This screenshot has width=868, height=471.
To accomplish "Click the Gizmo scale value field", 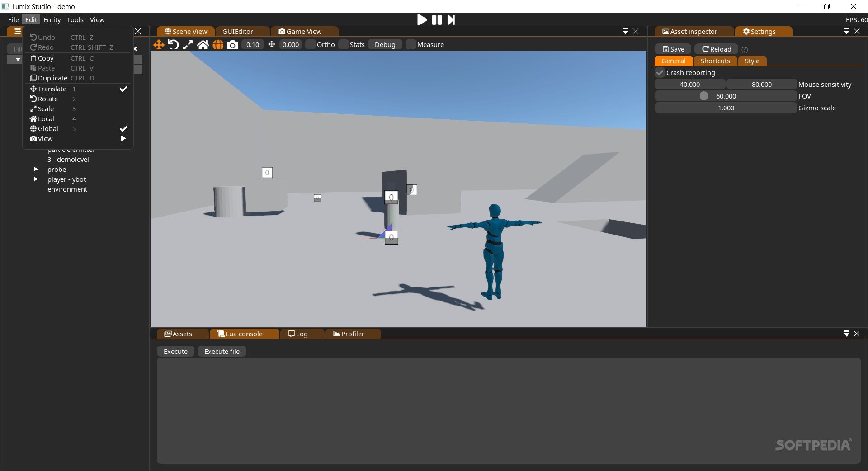I will point(726,108).
